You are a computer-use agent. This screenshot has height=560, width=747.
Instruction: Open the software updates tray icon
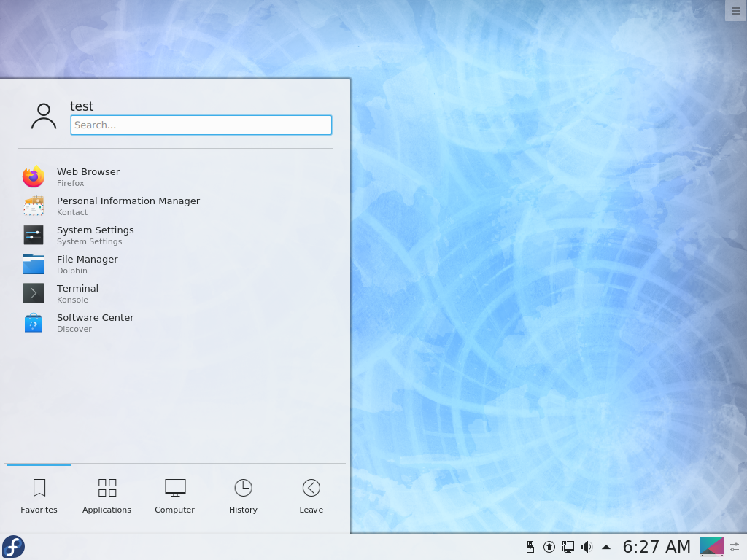[549, 547]
